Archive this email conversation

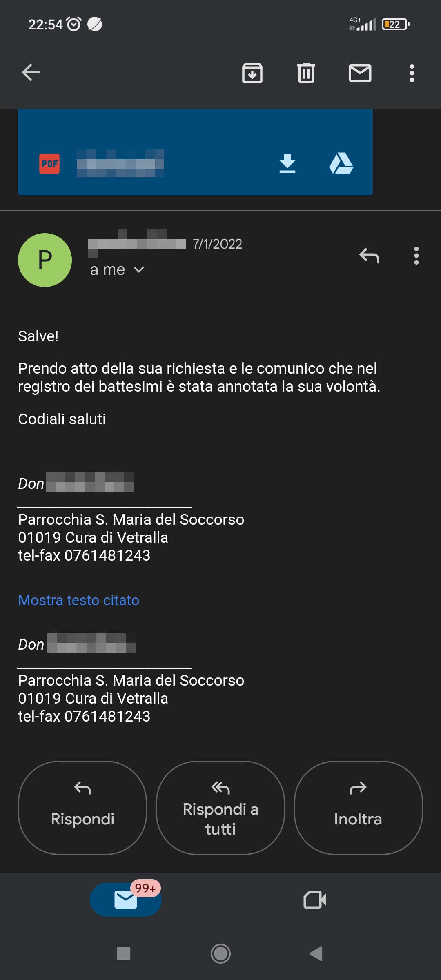[x=252, y=73]
